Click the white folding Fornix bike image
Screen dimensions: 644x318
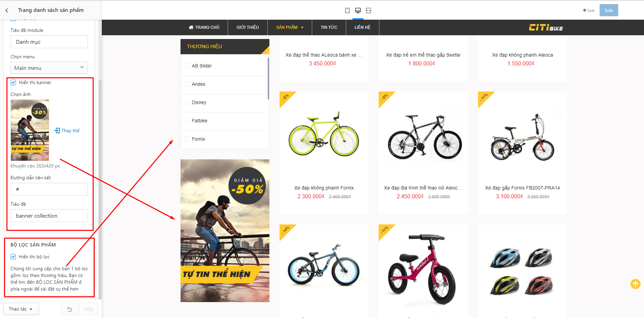coord(523,137)
